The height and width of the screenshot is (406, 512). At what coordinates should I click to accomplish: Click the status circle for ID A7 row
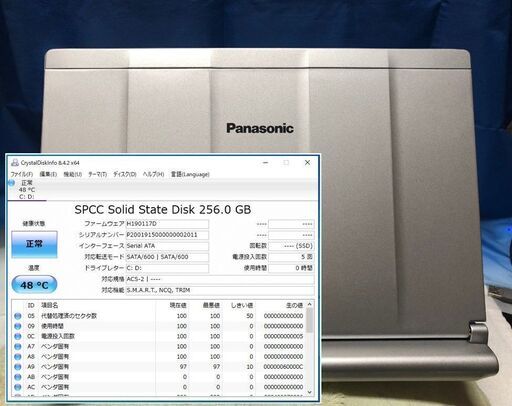tap(18, 347)
